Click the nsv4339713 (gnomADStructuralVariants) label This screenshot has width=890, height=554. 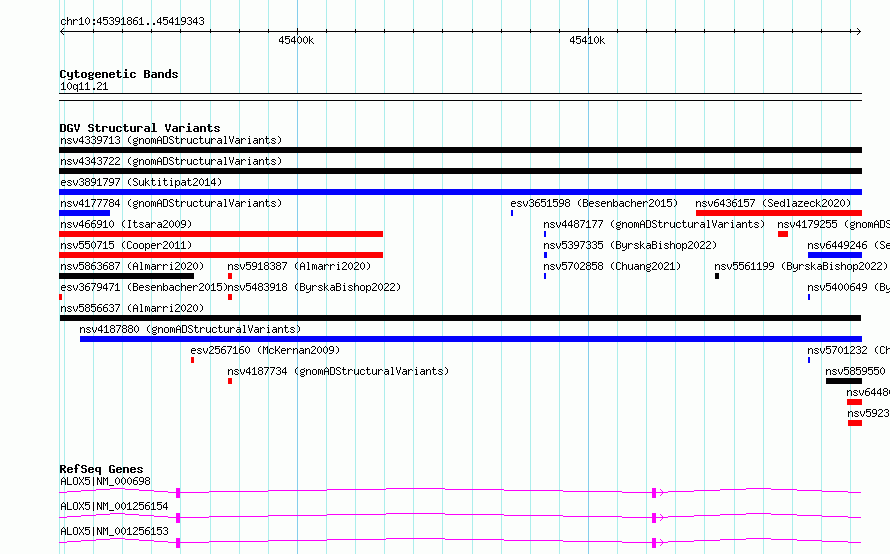171,140
